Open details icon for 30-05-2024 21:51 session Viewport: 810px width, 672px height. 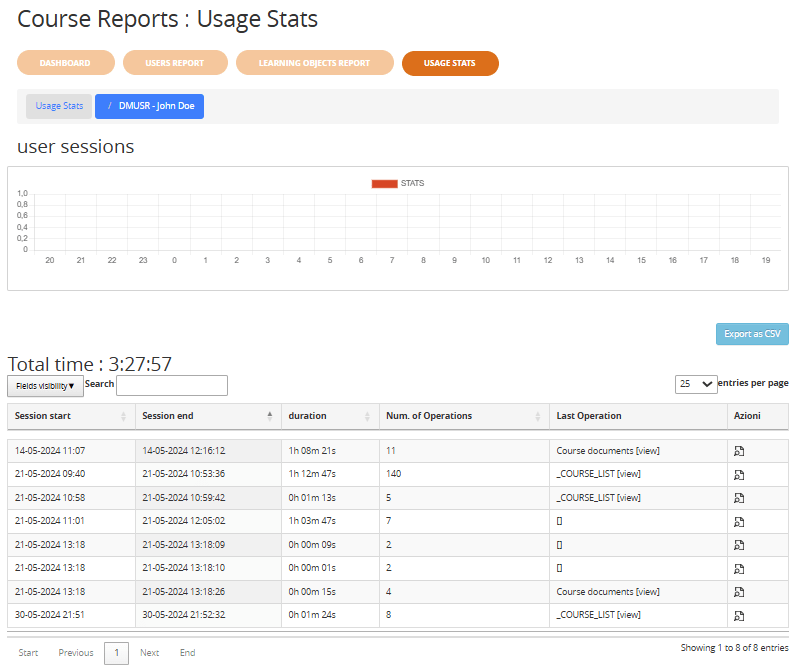(x=739, y=616)
